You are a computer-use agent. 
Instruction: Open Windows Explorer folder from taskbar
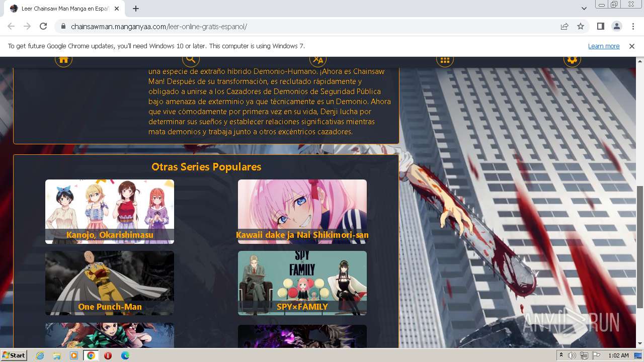pos(57,355)
